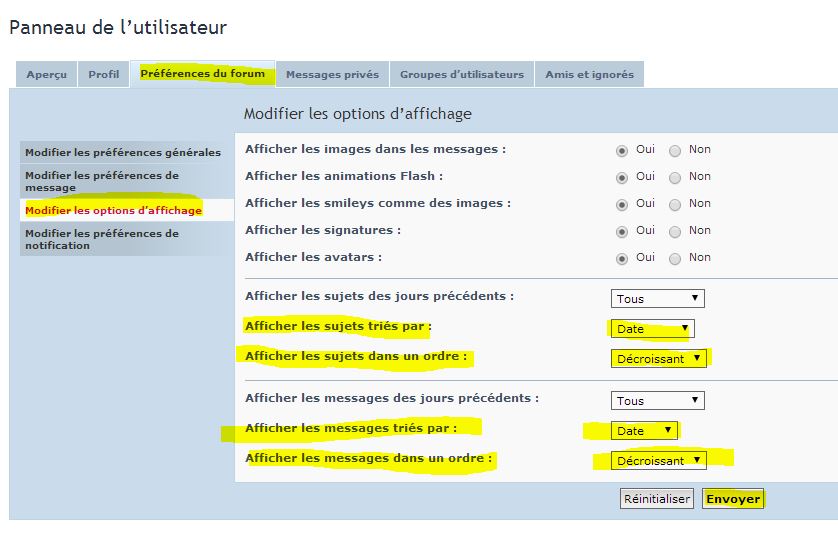The image size is (838, 538).
Task: Open messages des jours précédents dropdown
Action: coord(657,400)
